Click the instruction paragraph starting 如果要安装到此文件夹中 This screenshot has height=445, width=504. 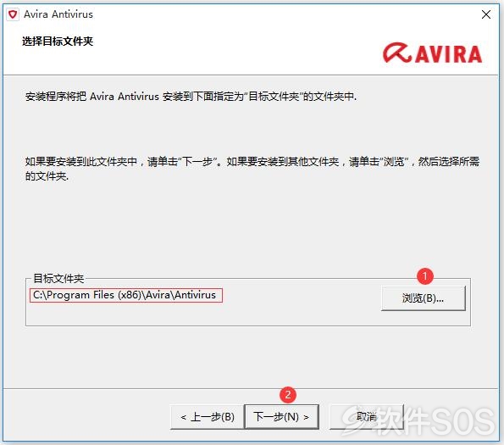click(x=252, y=169)
